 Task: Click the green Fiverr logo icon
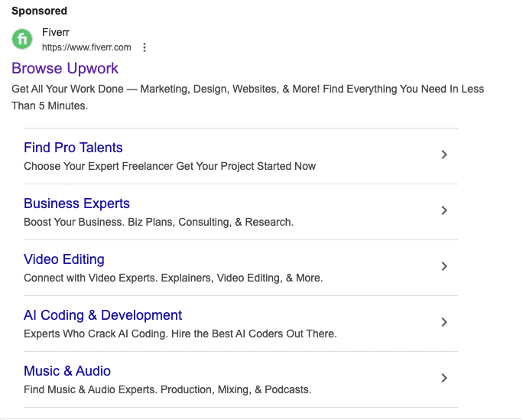tap(22, 39)
